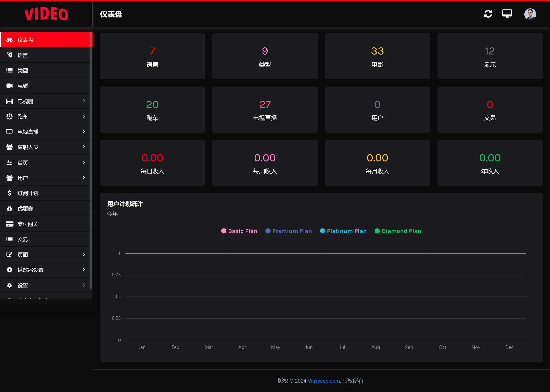Click the desktop monitor icon in header

507,14
